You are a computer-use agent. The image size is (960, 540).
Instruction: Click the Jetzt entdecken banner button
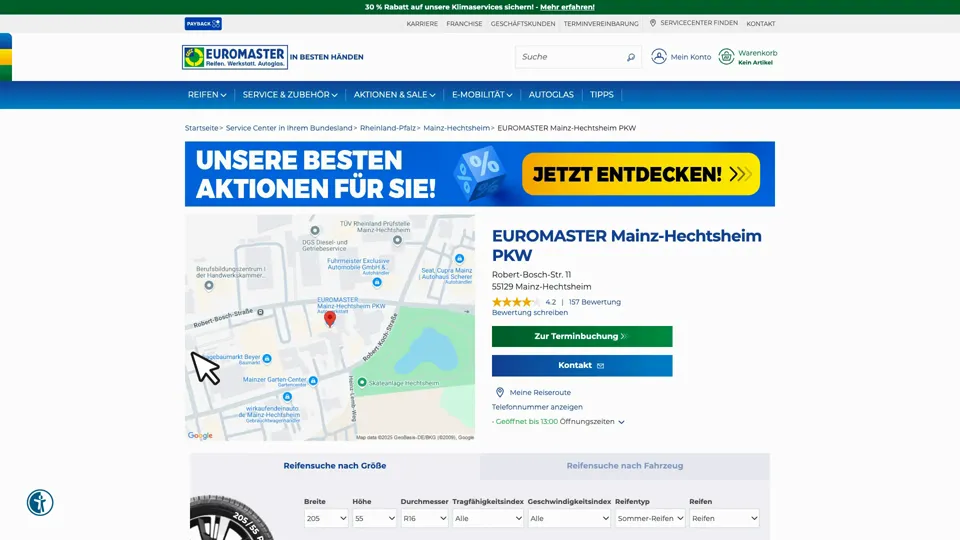pyautogui.click(x=641, y=174)
